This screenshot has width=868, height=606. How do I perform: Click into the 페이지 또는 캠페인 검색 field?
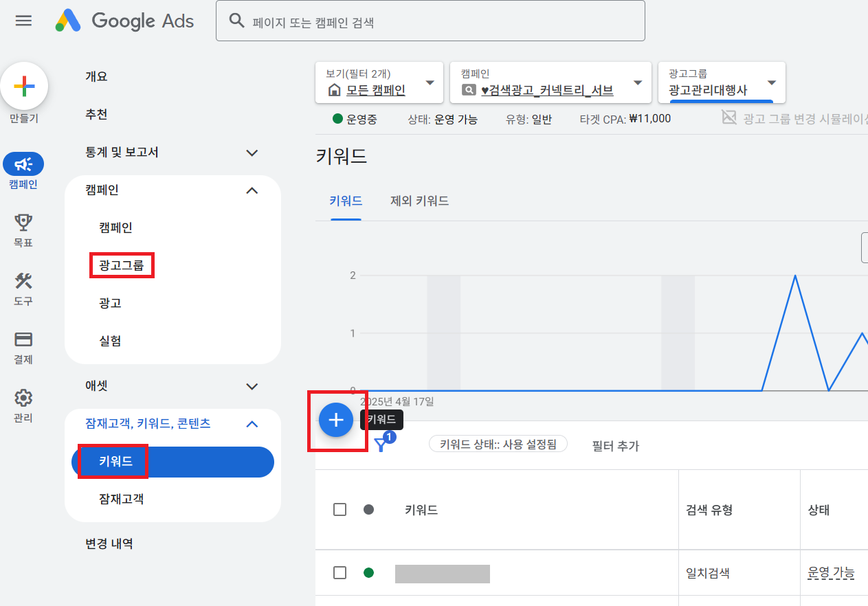(x=430, y=21)
